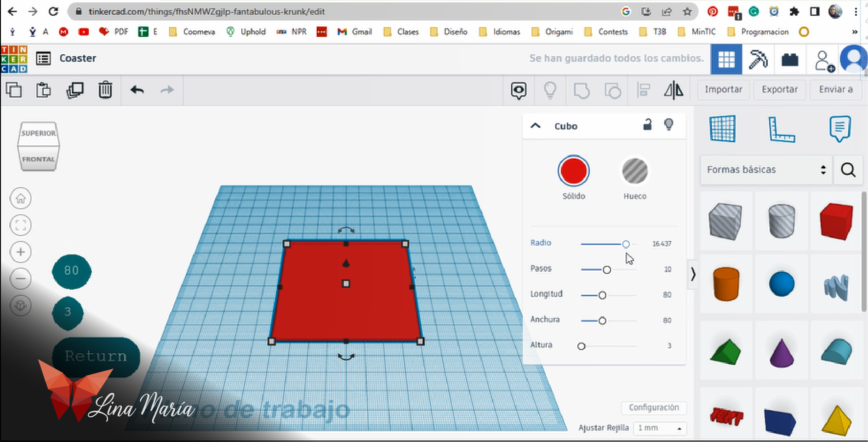Open the Gmail bookmark
Screen dimensions: 868x442
tap(354, 32)
